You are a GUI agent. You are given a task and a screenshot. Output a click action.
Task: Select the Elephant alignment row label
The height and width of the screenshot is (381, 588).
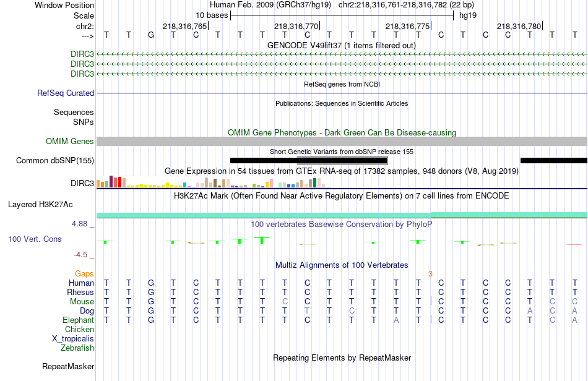pyautogui.click(x=78, y=320)
